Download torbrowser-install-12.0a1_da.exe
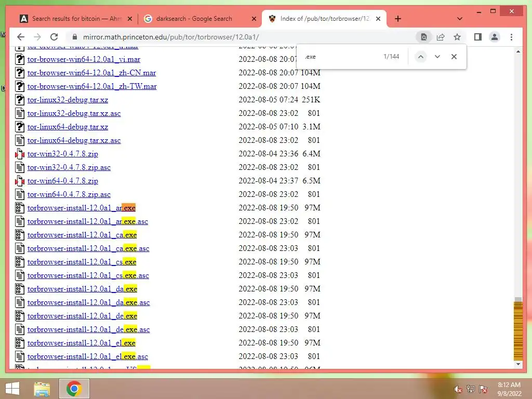The width and height of the screenshot is (532, 399). tap(83, 289)
